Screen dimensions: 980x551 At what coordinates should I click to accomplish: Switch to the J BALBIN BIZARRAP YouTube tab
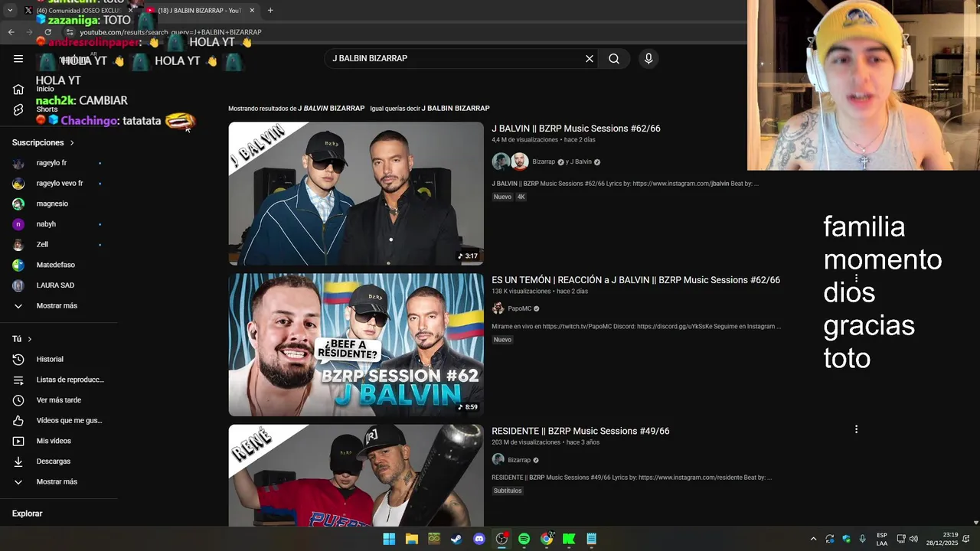coord(199,10)
